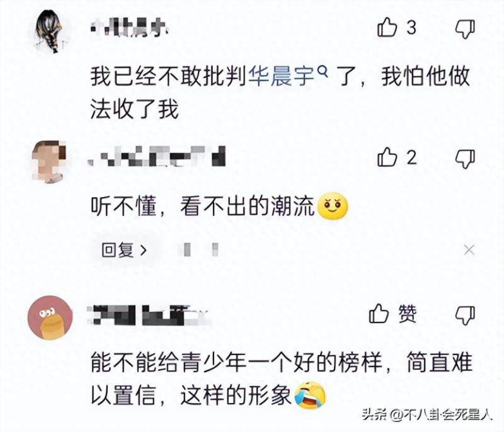
Task: Open third commenter's blurred username
Action: pos(149,315)
